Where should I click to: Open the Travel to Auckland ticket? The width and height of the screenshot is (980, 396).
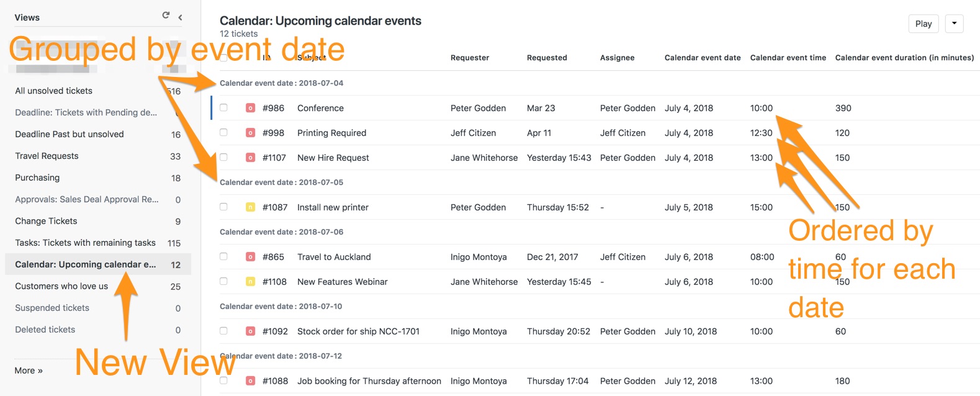[334, 257]
